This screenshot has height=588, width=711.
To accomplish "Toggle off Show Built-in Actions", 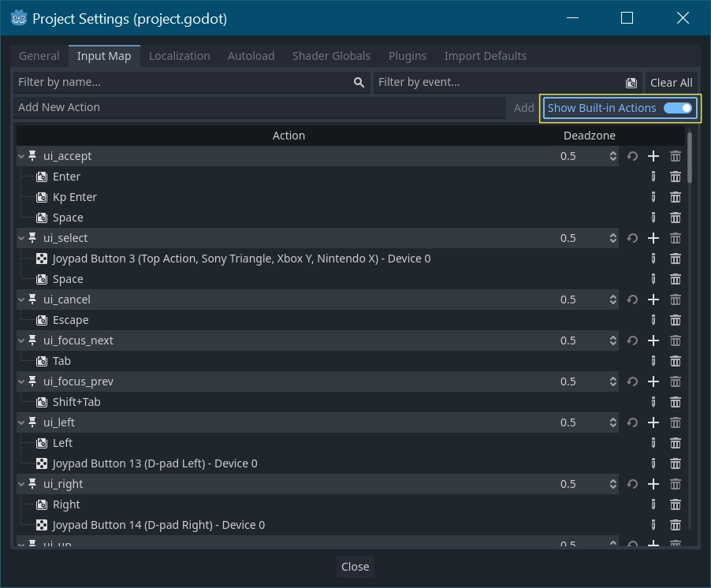I will click(x=677, y=108).
